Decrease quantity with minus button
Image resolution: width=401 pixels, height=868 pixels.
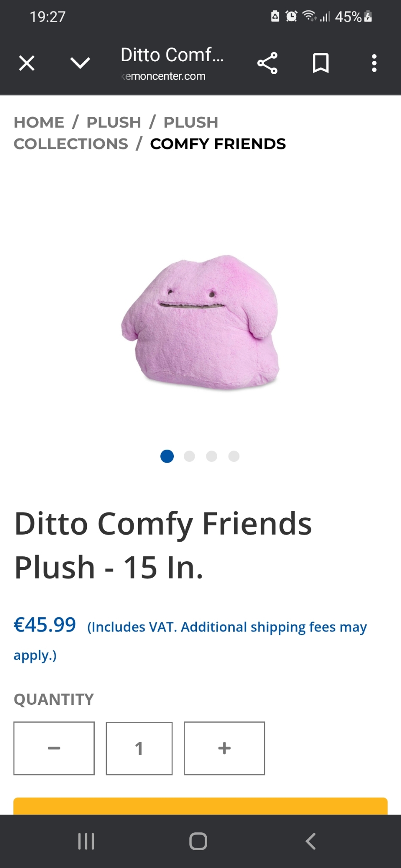pyautogui.click(x=54, y=748)
